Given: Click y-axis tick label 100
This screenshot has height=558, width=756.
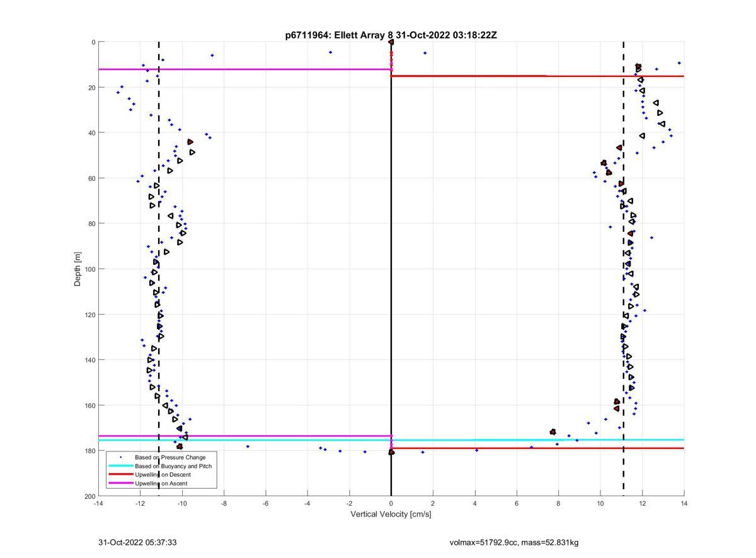Looking at the screenshot, I should 89,269.
